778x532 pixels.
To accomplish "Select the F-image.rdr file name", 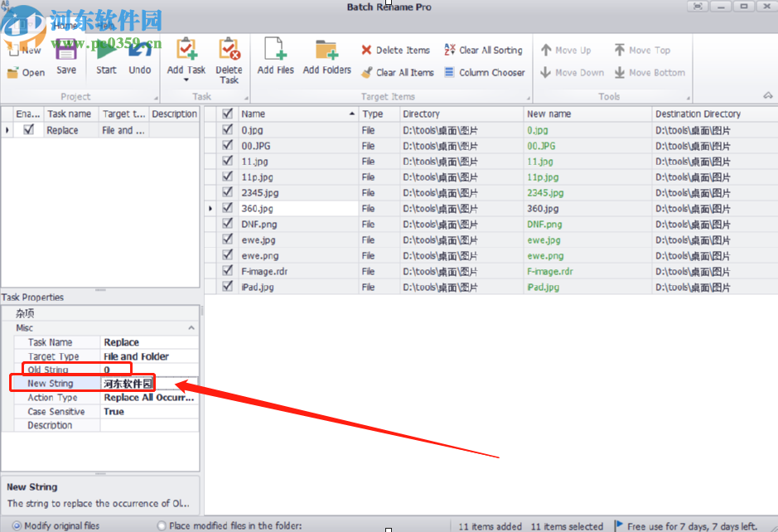I will [x=264, y=272].
